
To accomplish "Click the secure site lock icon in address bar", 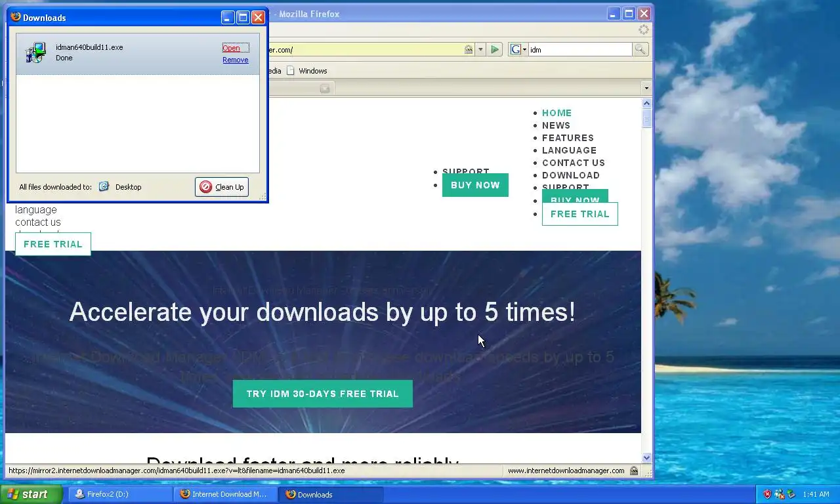I will [x=469, y=49].
